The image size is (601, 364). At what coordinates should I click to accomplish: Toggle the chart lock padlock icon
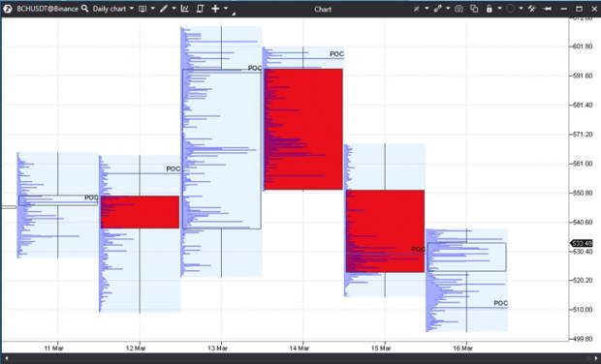click(x=490, y=9)
